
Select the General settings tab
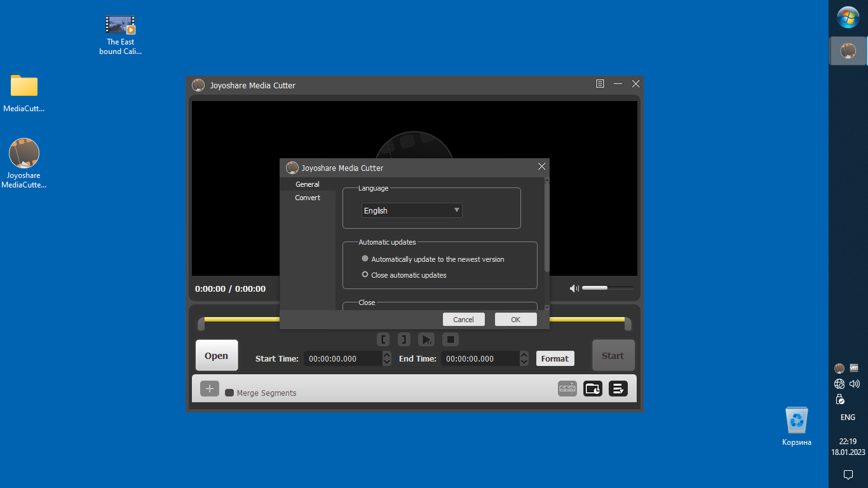(308, 184)
